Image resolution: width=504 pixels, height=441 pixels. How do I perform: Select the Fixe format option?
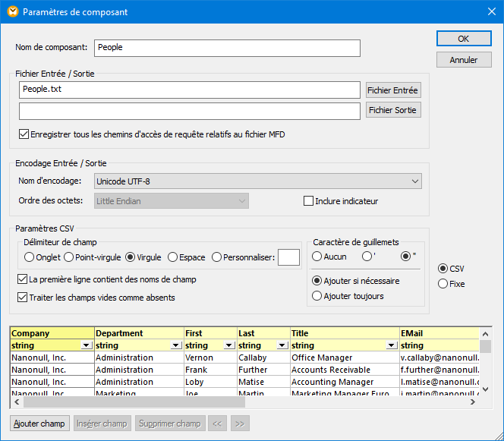click(x=443, y=284)
